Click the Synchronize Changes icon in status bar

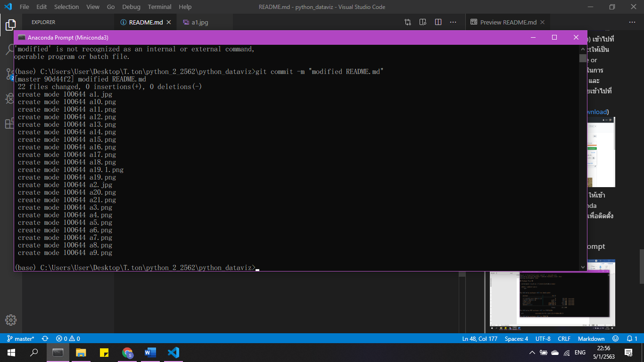[45, 338]
